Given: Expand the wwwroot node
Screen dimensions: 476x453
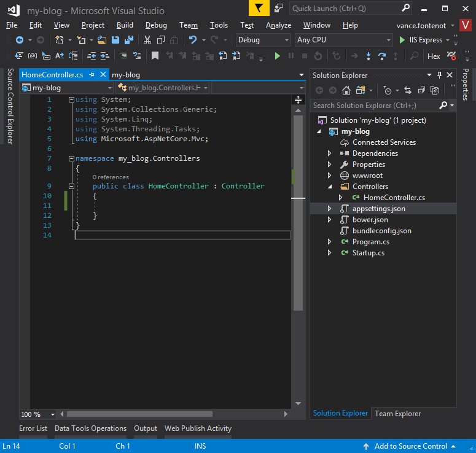Looking at the screenshot, I should pyautogui.click(x=329, y=176).
